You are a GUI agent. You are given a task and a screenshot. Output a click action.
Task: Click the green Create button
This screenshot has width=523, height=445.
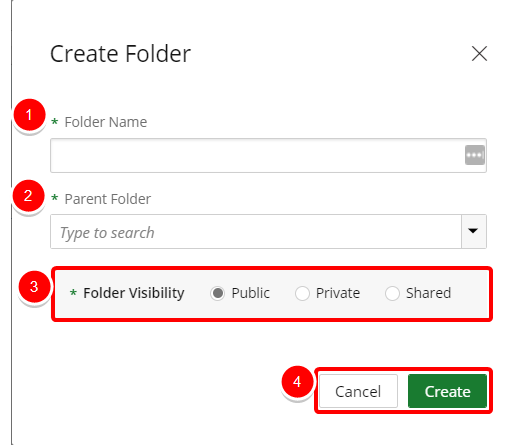pos(447,391)
